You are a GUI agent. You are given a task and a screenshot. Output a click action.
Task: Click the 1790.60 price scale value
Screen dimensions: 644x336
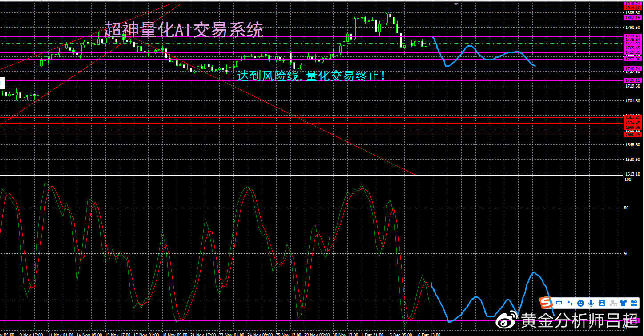click(632, 28)
